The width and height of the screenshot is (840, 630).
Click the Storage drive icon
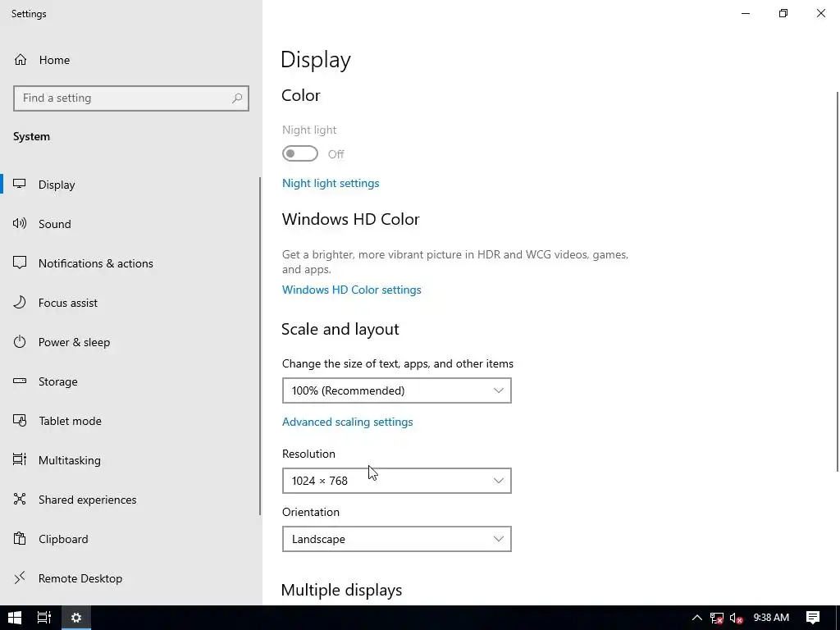20,381
